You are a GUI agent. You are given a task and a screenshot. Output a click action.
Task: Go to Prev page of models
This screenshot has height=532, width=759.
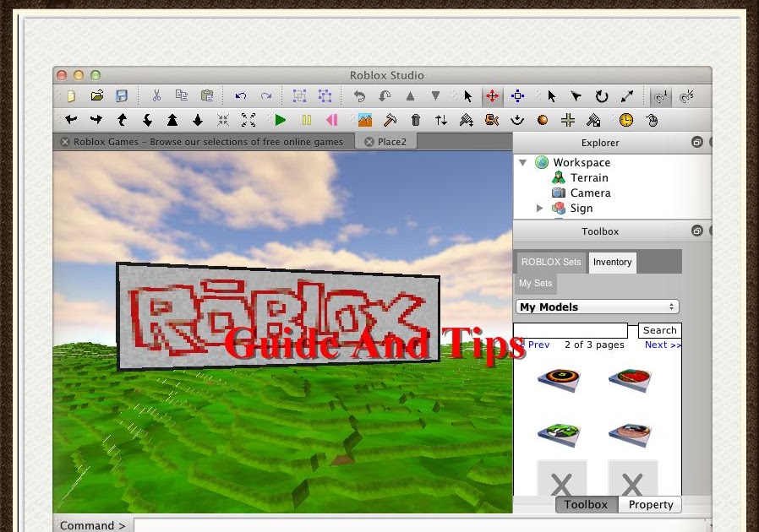coord(538,345)
